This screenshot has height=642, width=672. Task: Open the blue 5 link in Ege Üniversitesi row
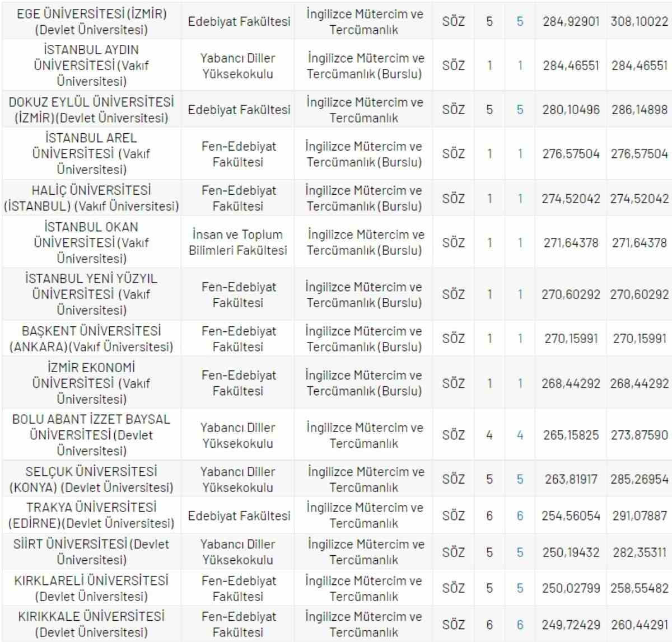click(520, 22)
